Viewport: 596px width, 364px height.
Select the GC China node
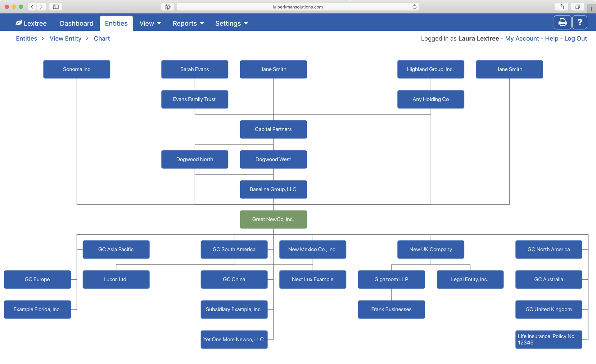tap(234, 279)
